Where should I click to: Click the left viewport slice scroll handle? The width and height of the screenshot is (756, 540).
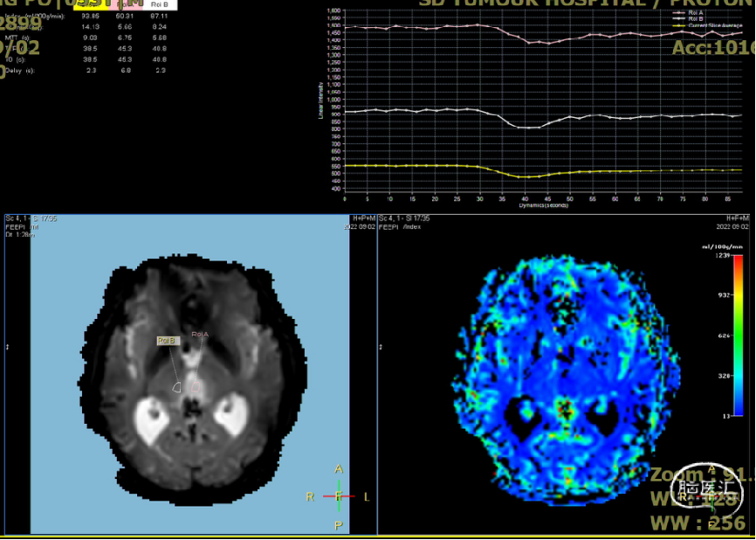tap(7, 347)
